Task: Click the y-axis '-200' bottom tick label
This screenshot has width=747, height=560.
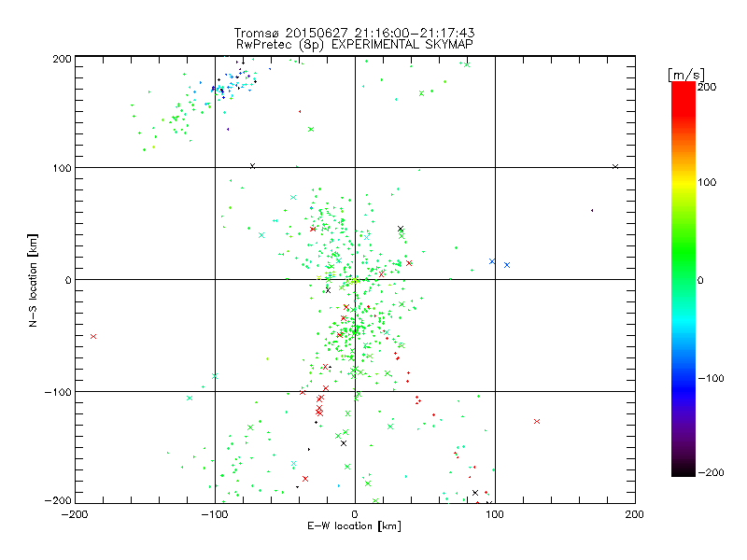Action: point(58,500)
